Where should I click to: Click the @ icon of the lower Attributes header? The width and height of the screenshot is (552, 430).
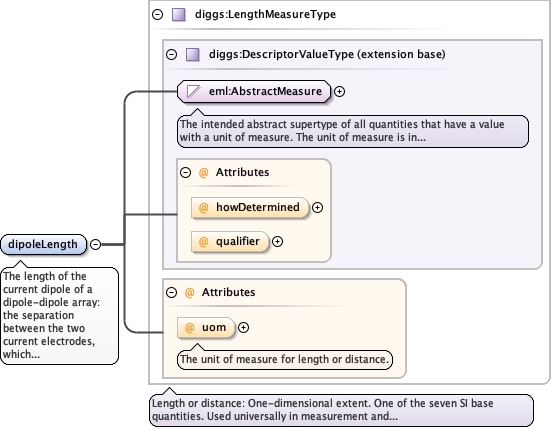[189, 292]
